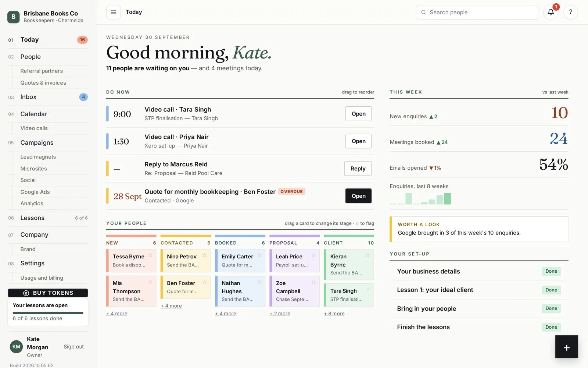Focus the Search people field

(x=477, y=12)
